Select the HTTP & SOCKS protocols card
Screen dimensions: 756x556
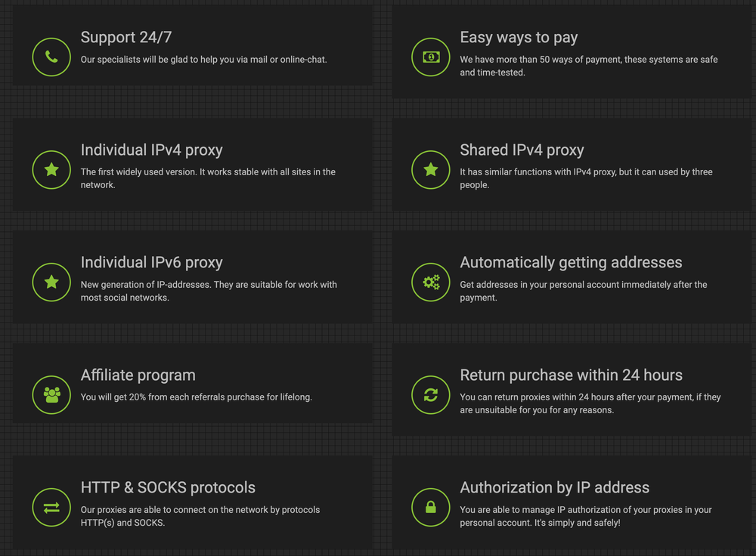click(x=168, y=487)
